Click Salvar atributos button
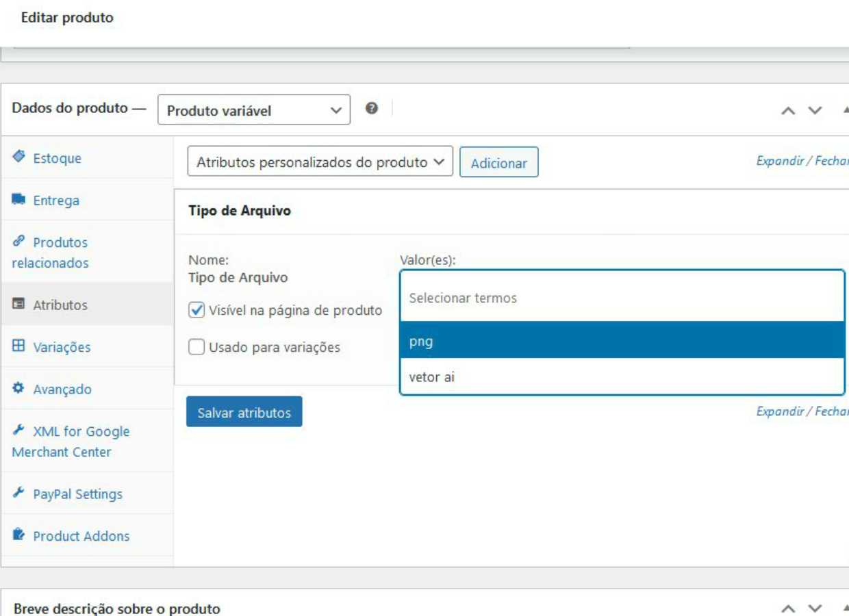This screenshot has height=616, width=849. 244,412
